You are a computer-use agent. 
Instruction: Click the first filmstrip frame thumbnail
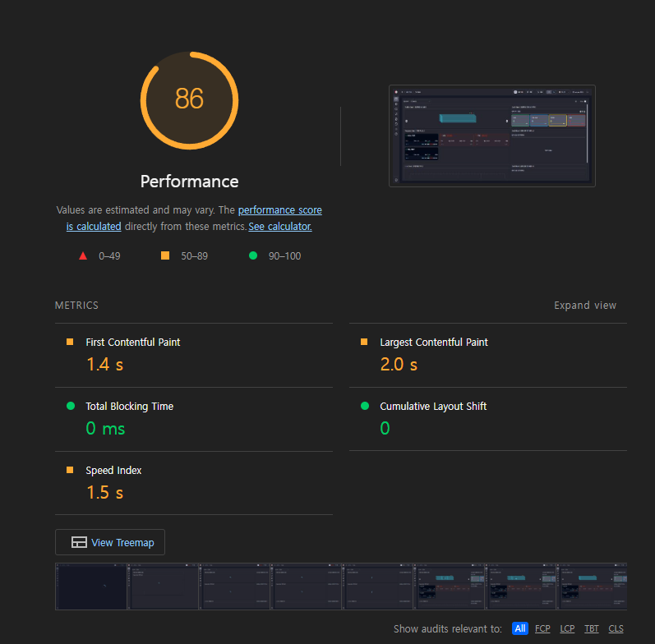91,586
